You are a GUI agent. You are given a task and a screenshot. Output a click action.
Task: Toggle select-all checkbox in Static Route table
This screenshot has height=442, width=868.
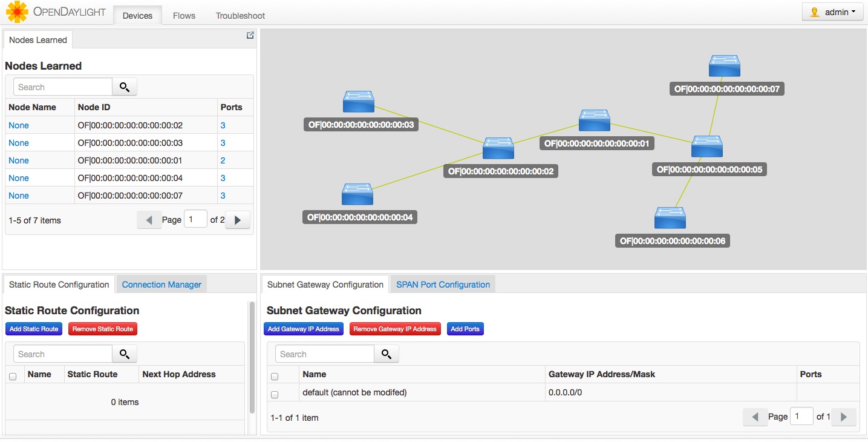pyautogui.click(x=13, y=377)
